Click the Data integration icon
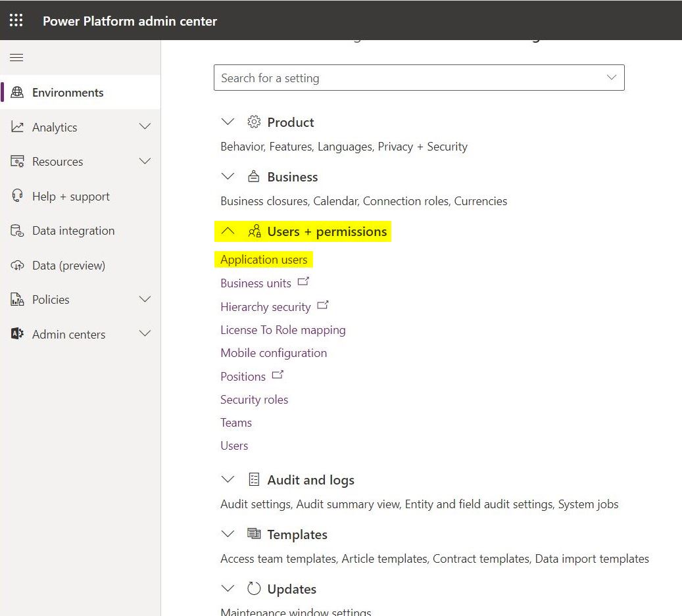The height and width of the screenshot is (616, 682). (17, 230)
